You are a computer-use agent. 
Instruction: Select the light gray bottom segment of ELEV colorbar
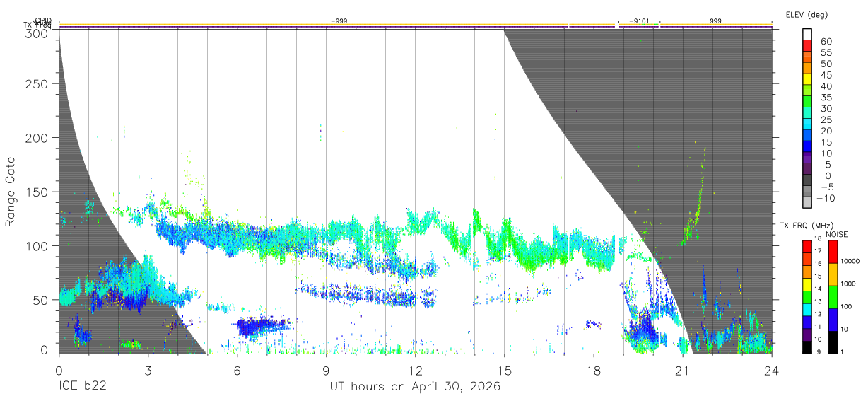pyautogui.click(x=808, y=203)
